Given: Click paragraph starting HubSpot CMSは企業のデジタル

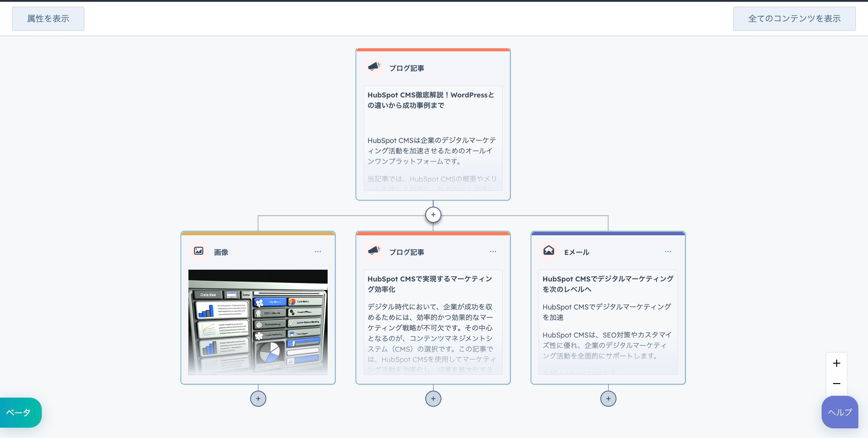Looking at the screenshot, I should click(x=432, y=151).
